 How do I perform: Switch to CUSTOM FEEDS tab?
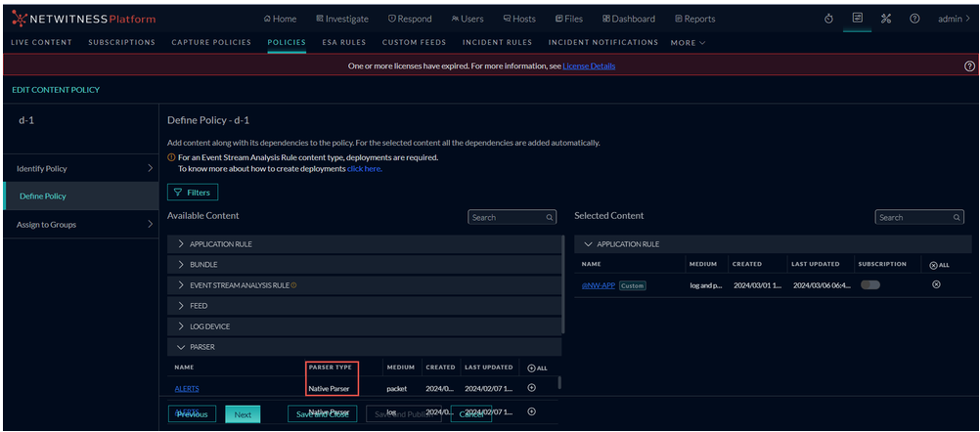(x=415, y=42)
